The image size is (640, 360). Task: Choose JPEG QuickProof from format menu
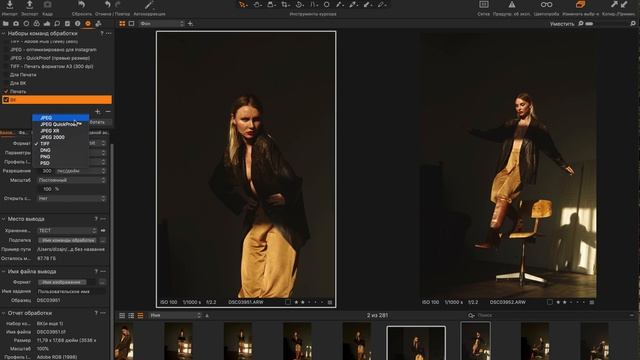coord(60,124)
